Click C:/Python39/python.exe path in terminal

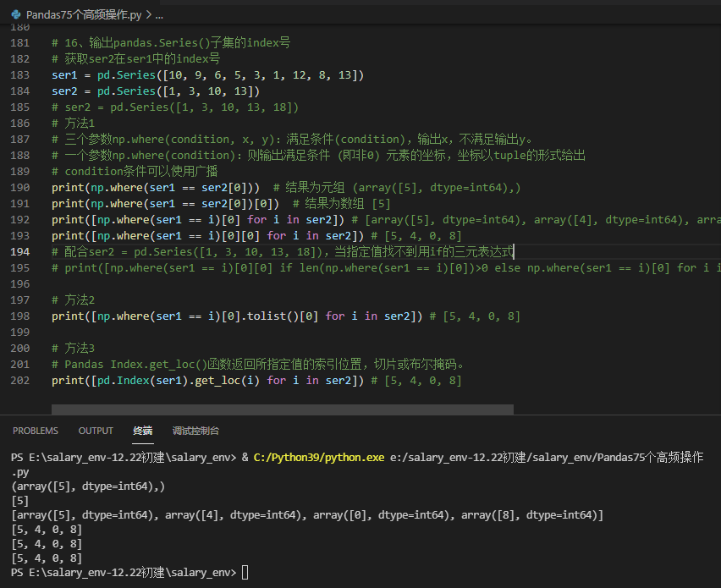(x=319, y=458)
